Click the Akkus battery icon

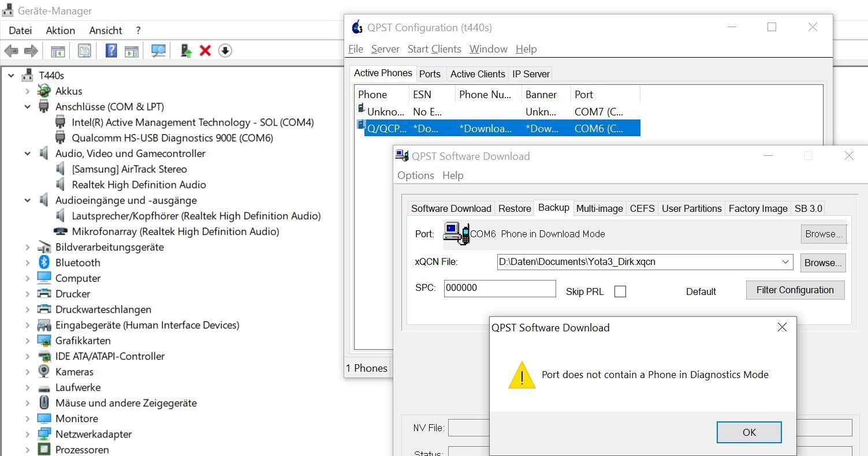pos(44,91)
